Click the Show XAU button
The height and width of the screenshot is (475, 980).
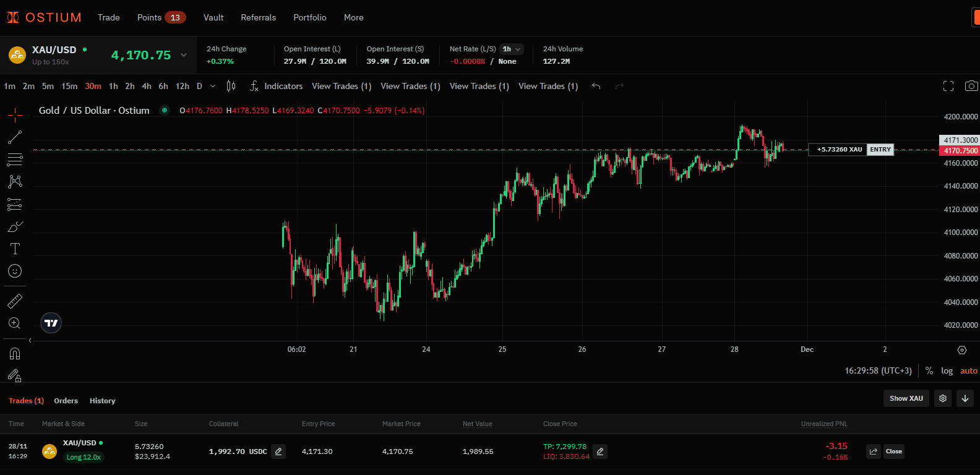tap(906, 398)
